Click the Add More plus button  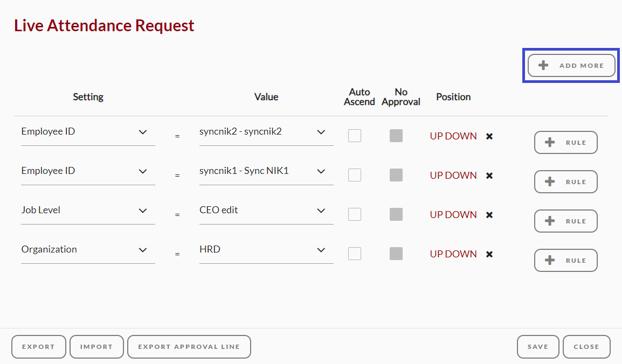click(x=571, y=66)
